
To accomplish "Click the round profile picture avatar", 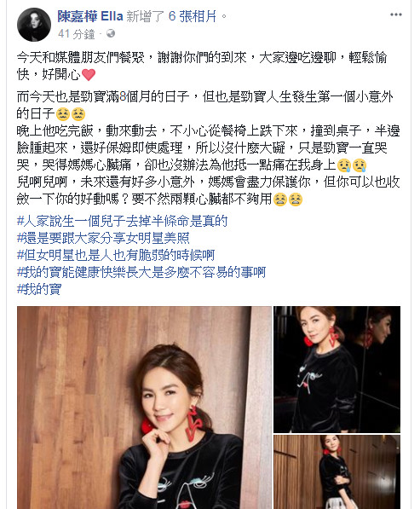I will point(34,25).
